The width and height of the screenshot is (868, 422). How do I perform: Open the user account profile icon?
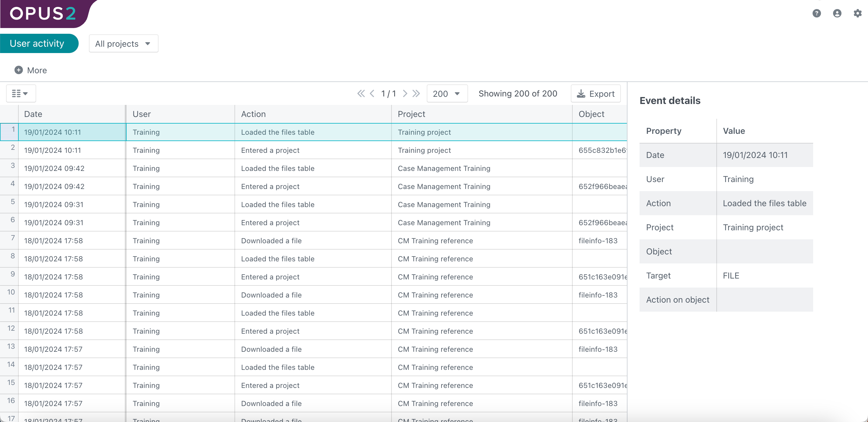tap(837, 14)
